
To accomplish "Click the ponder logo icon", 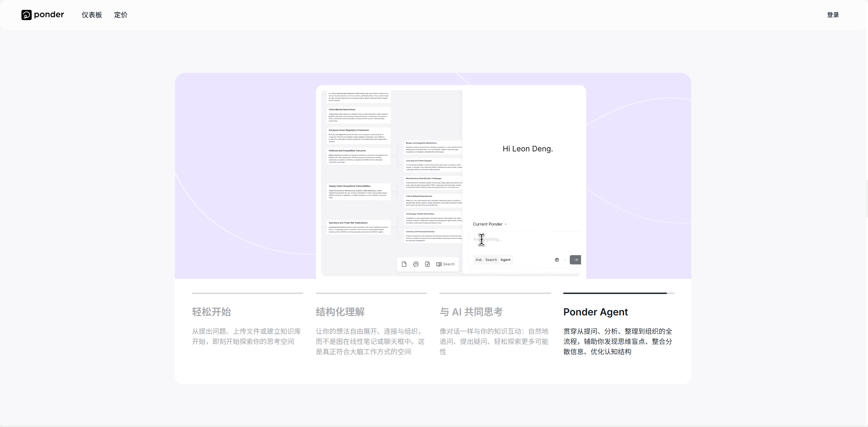I will pos(26,15).
